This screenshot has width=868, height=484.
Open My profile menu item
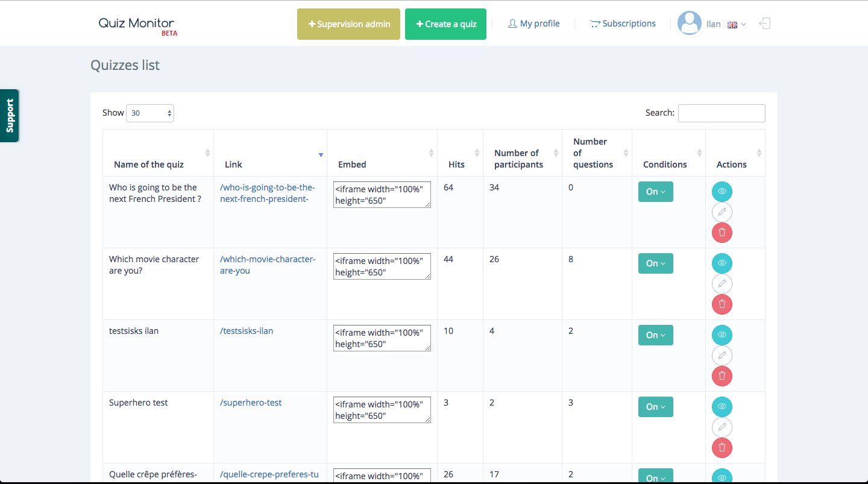533,24
